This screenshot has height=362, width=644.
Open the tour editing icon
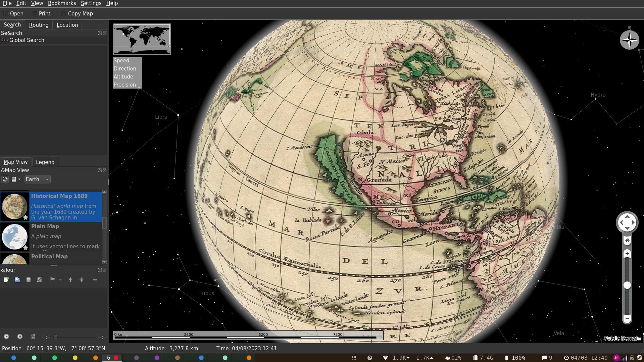point(39,279)
